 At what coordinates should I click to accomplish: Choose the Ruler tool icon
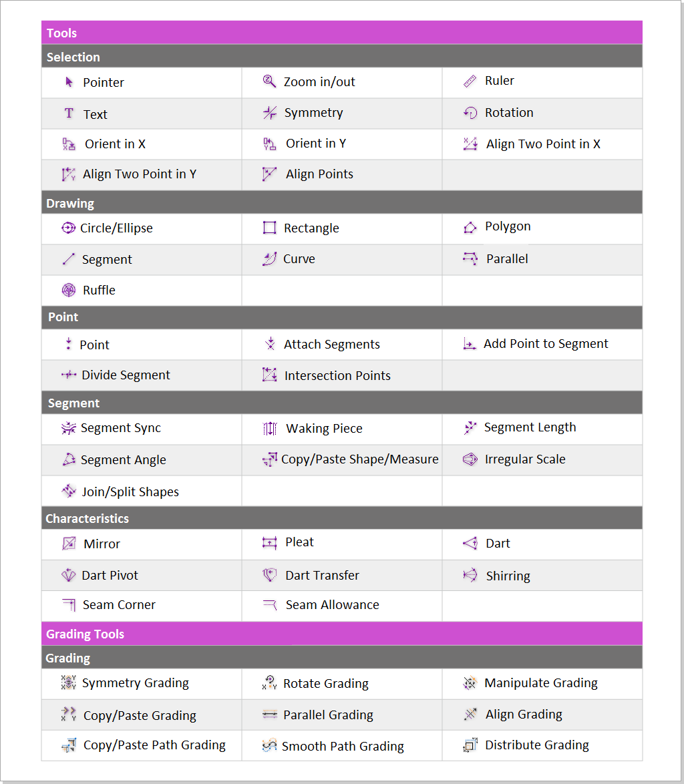[x=470, y=81]
